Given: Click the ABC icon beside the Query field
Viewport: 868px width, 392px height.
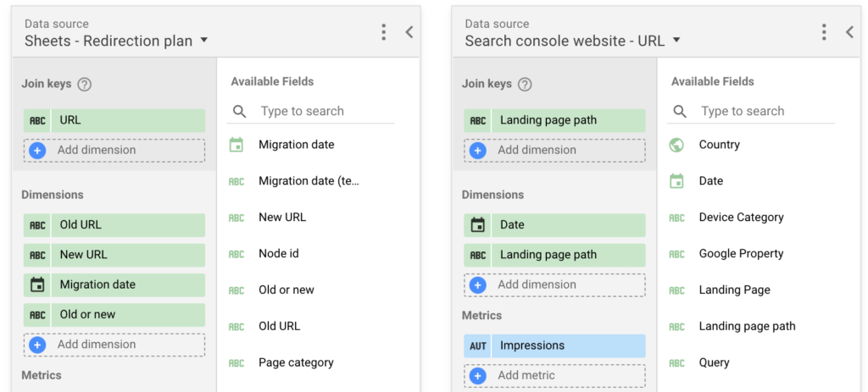Looking at the screenshot, I should pos(676,363).
